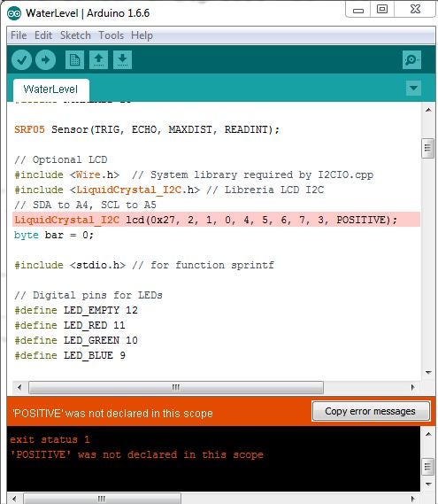The width and height of the screenshot is (438, 504).
Task: Click the '// SDA to A4, SCL to A5' comment
Action: click(x=85, y=205)
